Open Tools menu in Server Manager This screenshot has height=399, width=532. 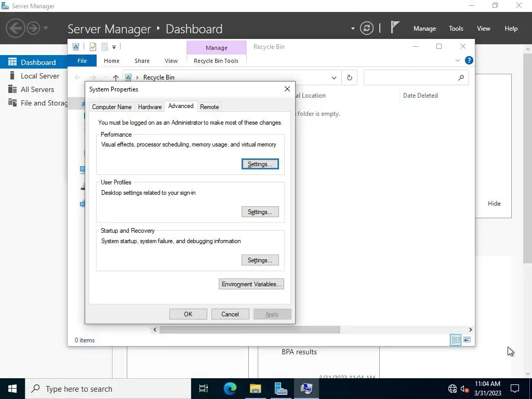(x=456, y=29)
